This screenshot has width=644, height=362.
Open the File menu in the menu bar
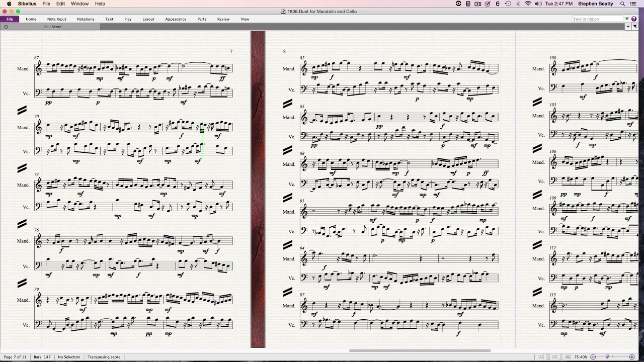(x=46, y=4)
